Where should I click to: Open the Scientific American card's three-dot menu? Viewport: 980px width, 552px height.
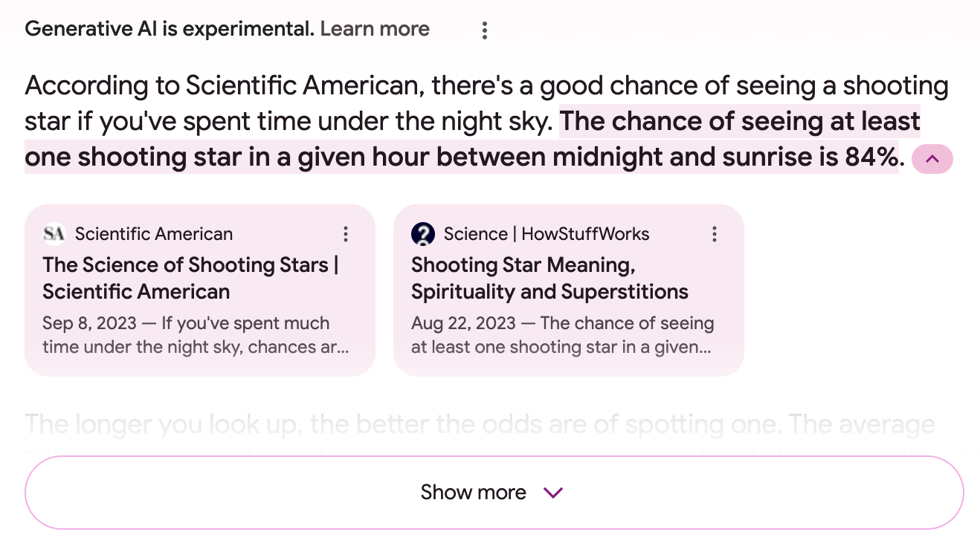pyautogui.click(x=346, y=235)
